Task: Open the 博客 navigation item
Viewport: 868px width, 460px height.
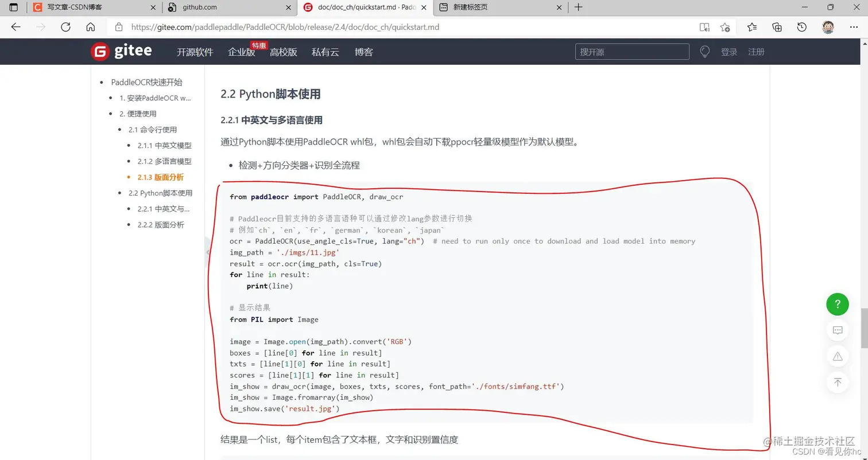Action: 363,51
